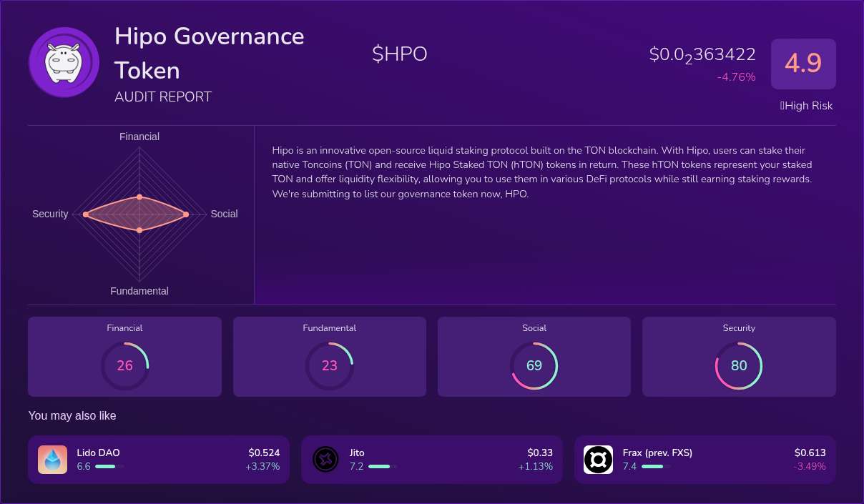Click the High Risk warning icon
The width and height of the screenshot is (864, 504).
click(781, 105)
